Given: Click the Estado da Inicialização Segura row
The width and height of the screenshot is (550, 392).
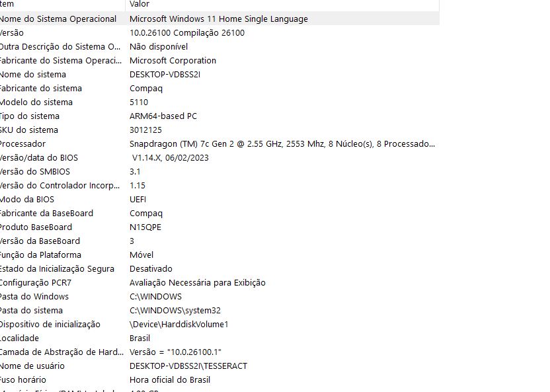Looking at the screenshot, I should tap(219, 269).
